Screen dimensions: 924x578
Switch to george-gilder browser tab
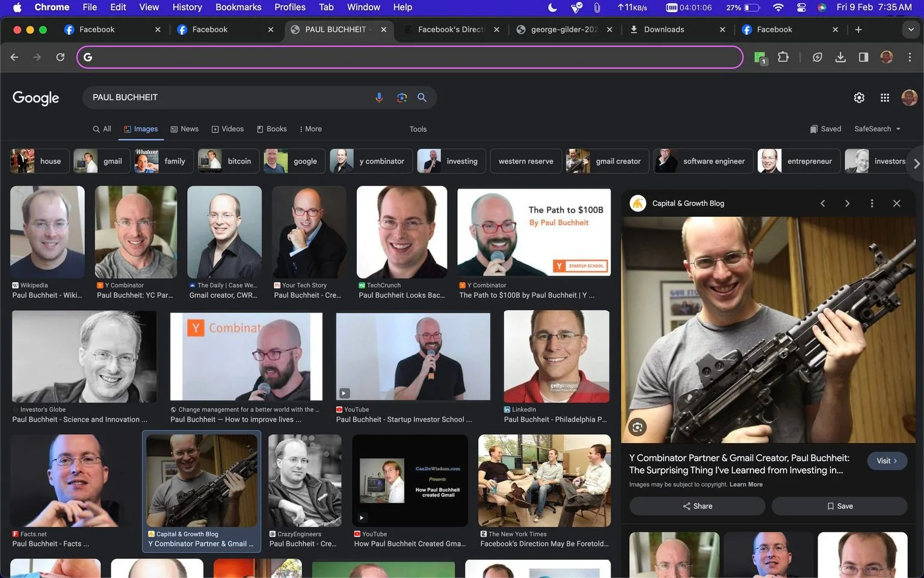click(x=564, y=30)
